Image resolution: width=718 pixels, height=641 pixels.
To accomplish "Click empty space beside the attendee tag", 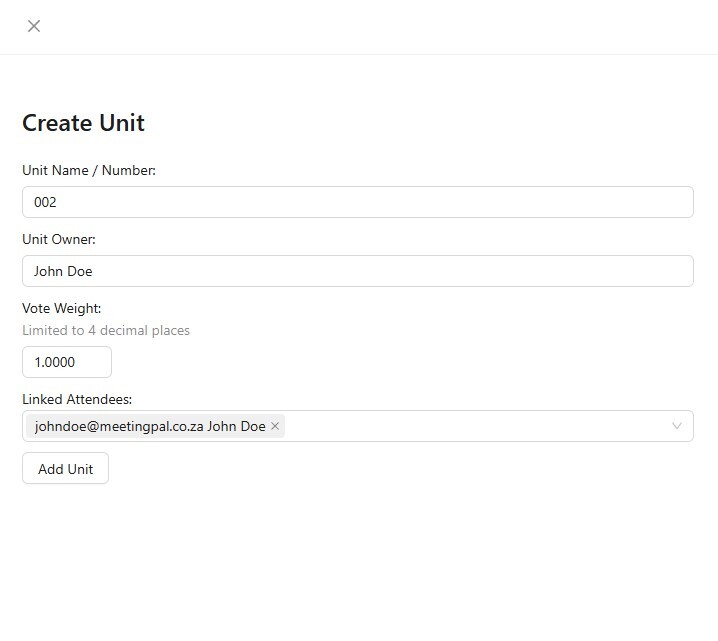I will tap(470, 426).
